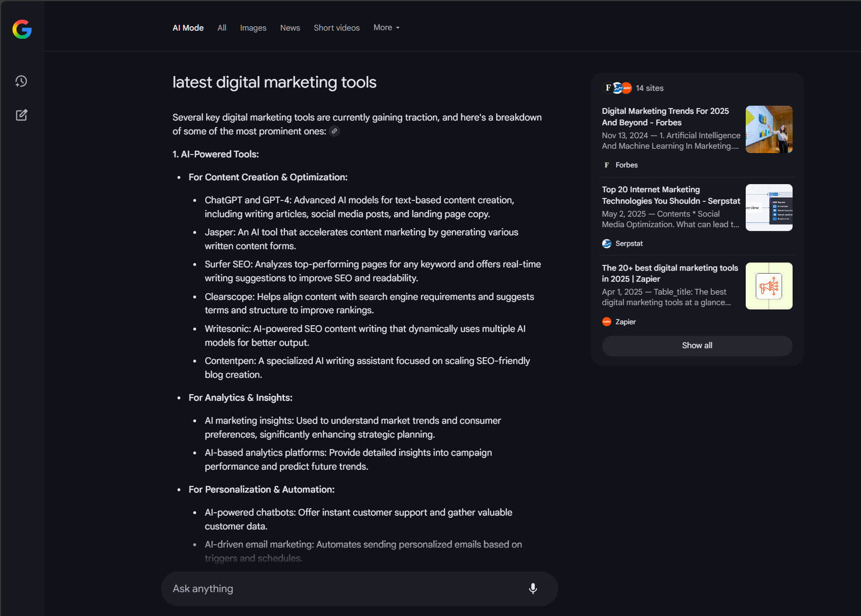The image size is (861, 616).
Task: Click the 'AI-powered chatbots' bullet text
Action: (358, 519)
